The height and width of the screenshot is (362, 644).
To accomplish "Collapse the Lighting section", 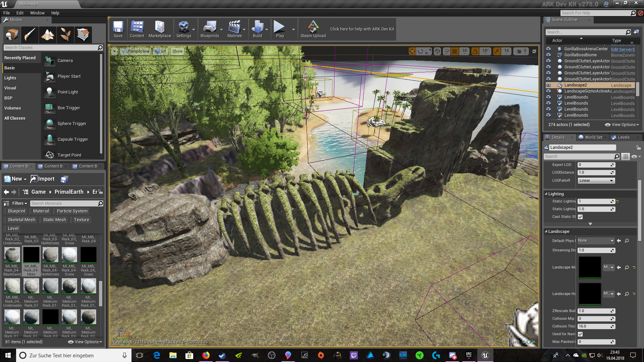I will [546, 194].
